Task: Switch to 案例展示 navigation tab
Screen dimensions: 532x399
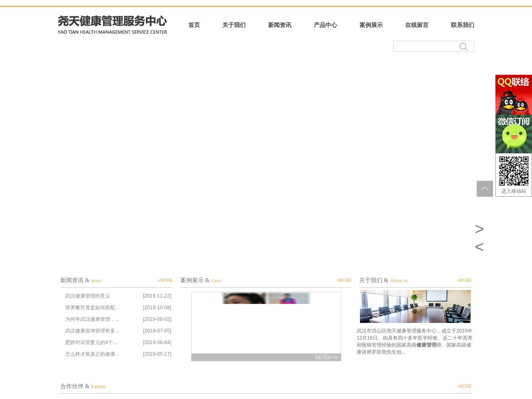Action: click(371, 25)
